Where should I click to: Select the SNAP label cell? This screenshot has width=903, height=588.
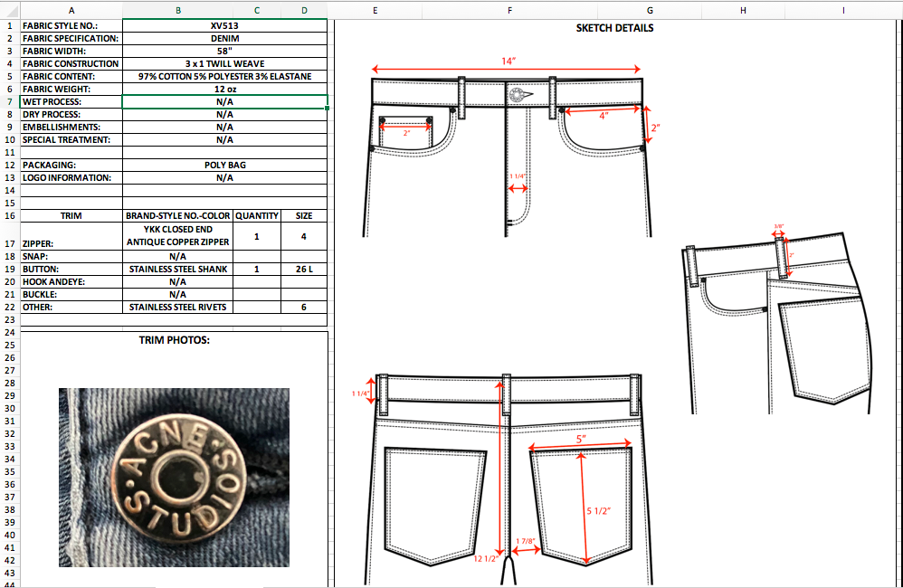coord(71,257)
